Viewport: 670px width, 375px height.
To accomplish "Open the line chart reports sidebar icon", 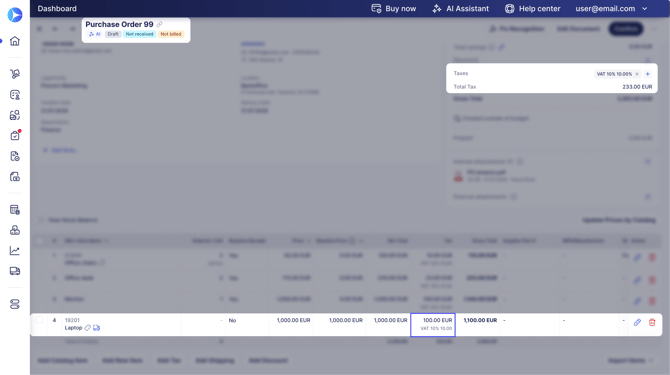I will [15, 251].
